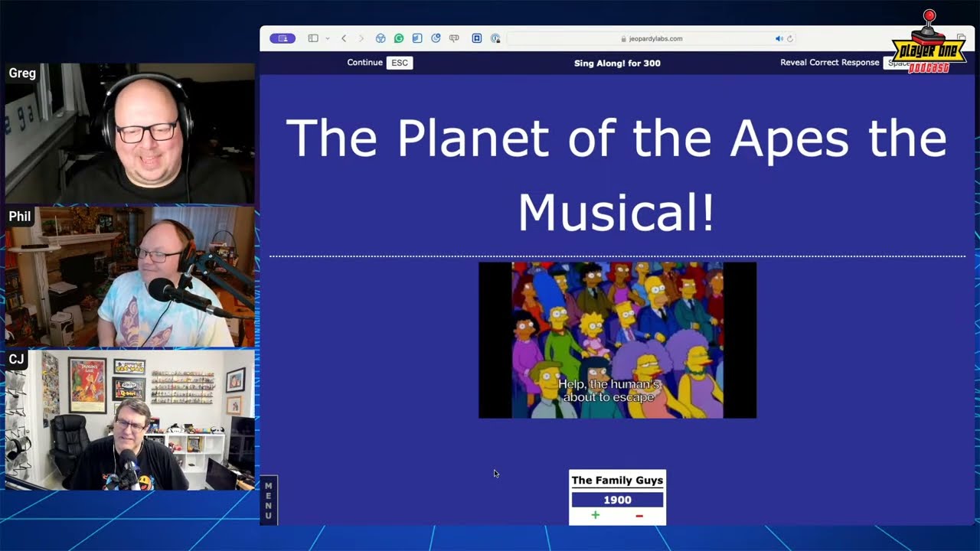Open the vertical MENU tab
The width and height of the screenshot is (980, 551).
[x=269, y=500]
